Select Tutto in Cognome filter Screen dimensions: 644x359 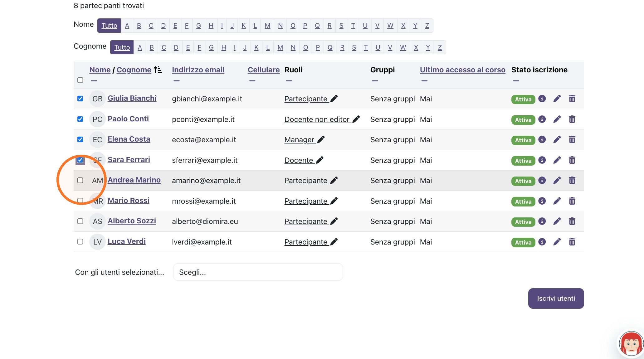coord(122,47)
